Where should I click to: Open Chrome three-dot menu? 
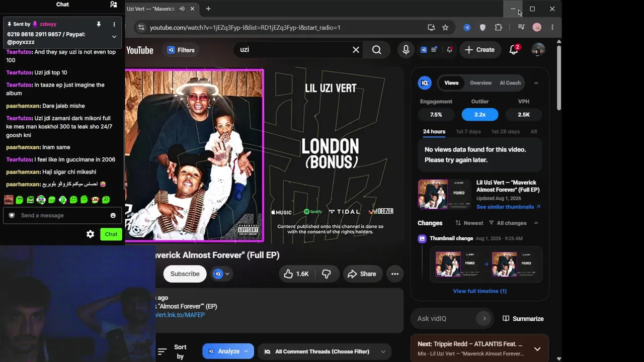pos(552,28)
